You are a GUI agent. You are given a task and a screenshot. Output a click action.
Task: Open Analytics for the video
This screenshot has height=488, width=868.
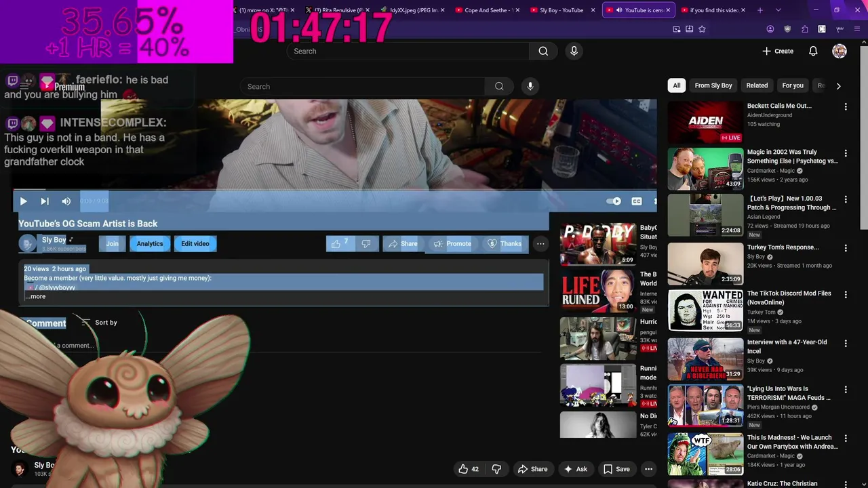coord(150,244)
